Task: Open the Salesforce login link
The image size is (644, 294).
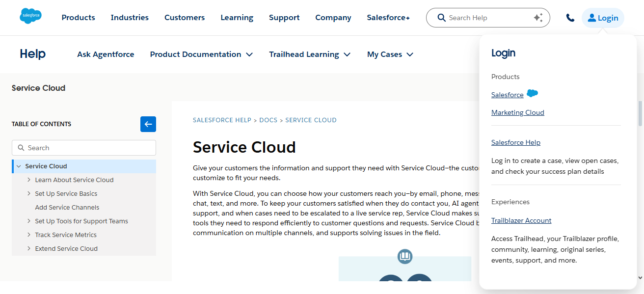Action: (508, 95)
